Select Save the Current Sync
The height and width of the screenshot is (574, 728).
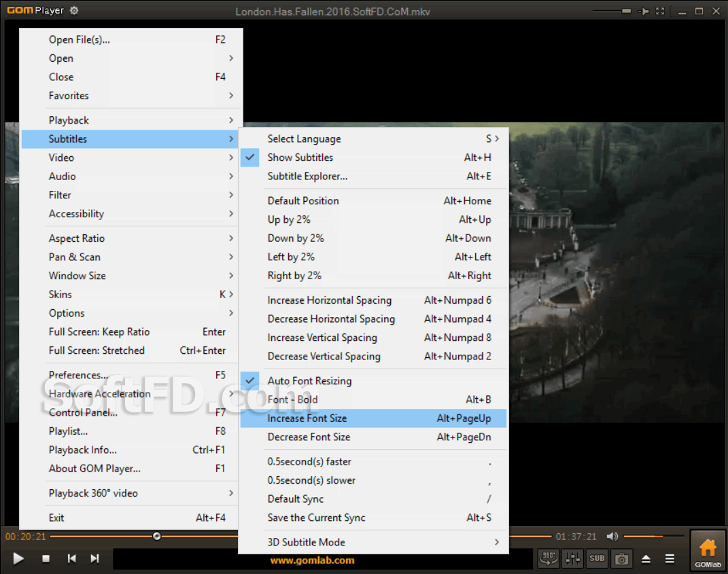click(x=373, y=518)
